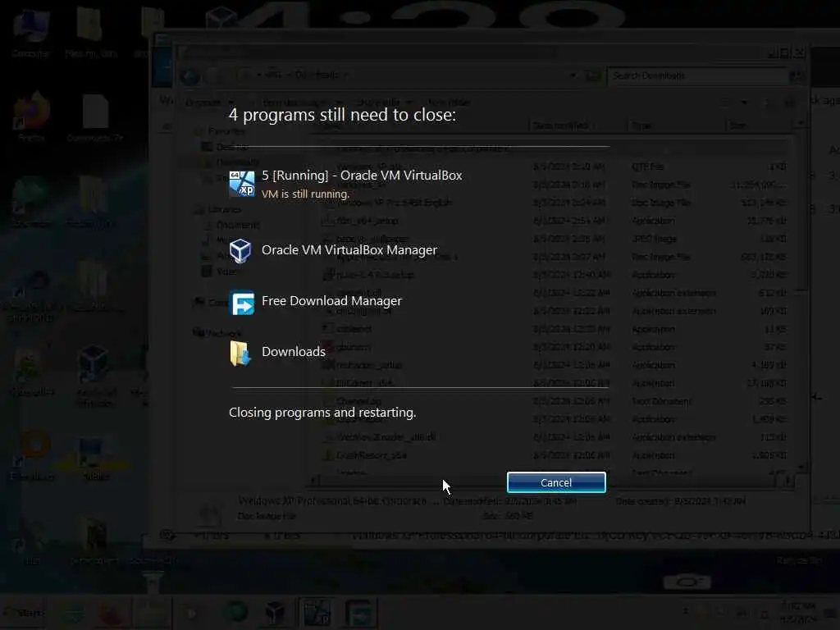This screenshot has width=840, height=630.
Task: Click the 'Oracle VM VirtualBox Manager' entry
Action: point(349,250)
